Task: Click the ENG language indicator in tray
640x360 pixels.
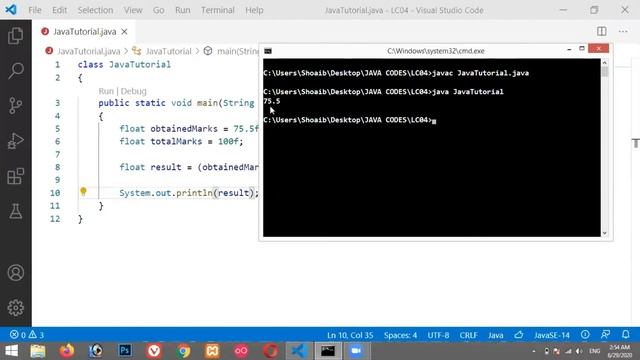Action: [x=594, y=351]
